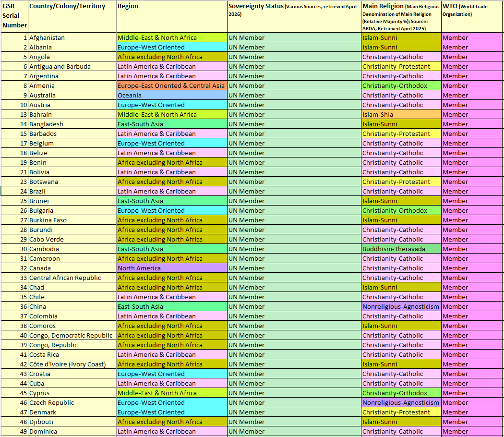Select Armenia's Christianity-Orthodox cell

tap(401, 86)
